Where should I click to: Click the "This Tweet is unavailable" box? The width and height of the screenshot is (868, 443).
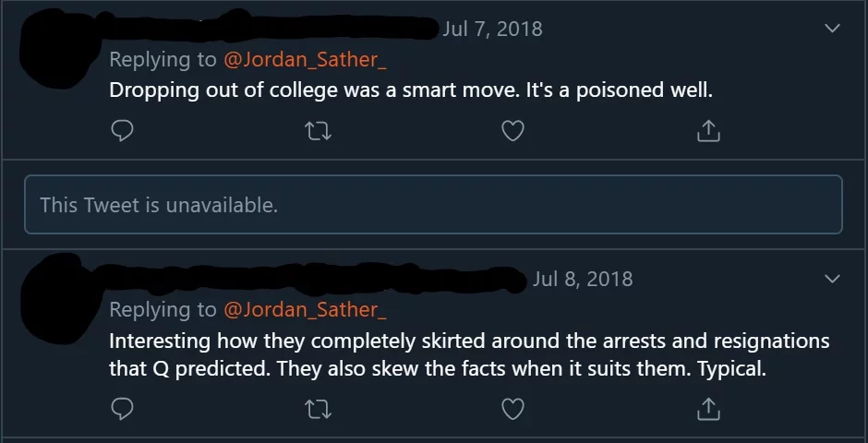pos(433,204)
